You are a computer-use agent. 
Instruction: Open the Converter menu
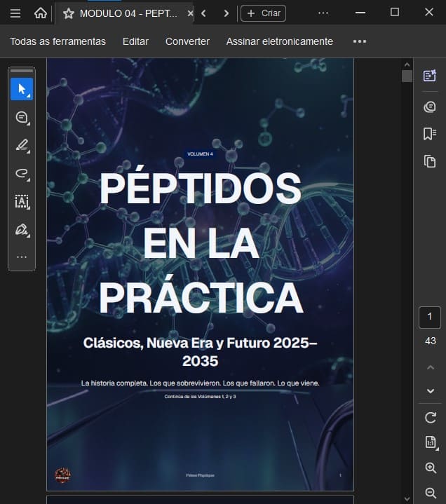tap(187, 41)
